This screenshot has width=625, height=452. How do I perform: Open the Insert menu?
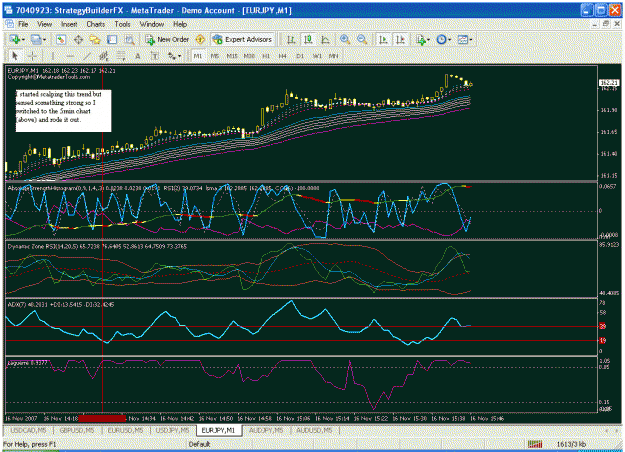[x=69, y=24]
